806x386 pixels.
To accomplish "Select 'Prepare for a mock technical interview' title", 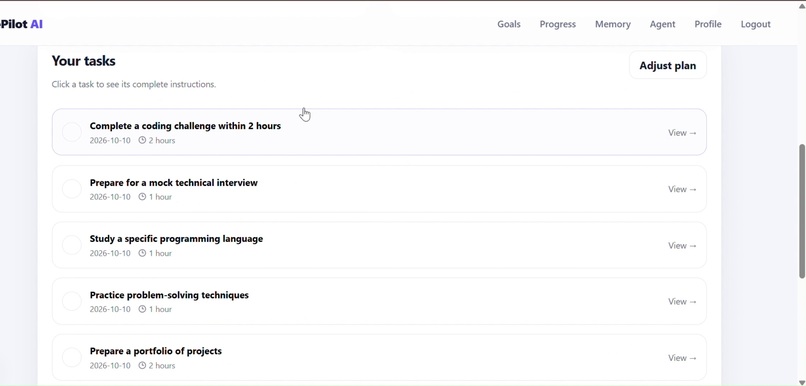I will [173, 182].
